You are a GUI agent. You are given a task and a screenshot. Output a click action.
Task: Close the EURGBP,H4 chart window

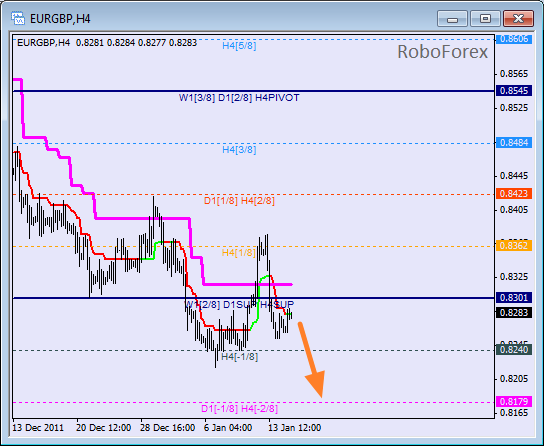pyautogui.click(x=518, y=19)
